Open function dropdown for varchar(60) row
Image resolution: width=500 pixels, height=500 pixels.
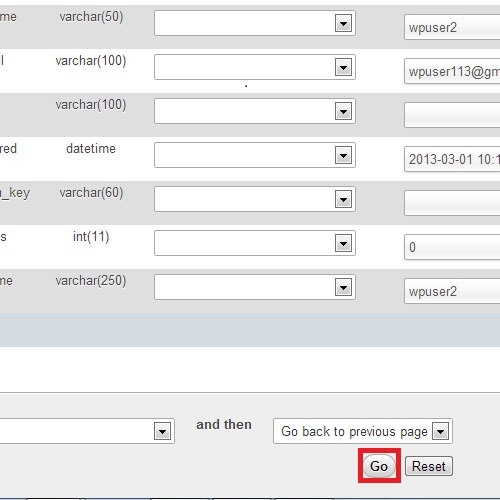pos(255,199)
